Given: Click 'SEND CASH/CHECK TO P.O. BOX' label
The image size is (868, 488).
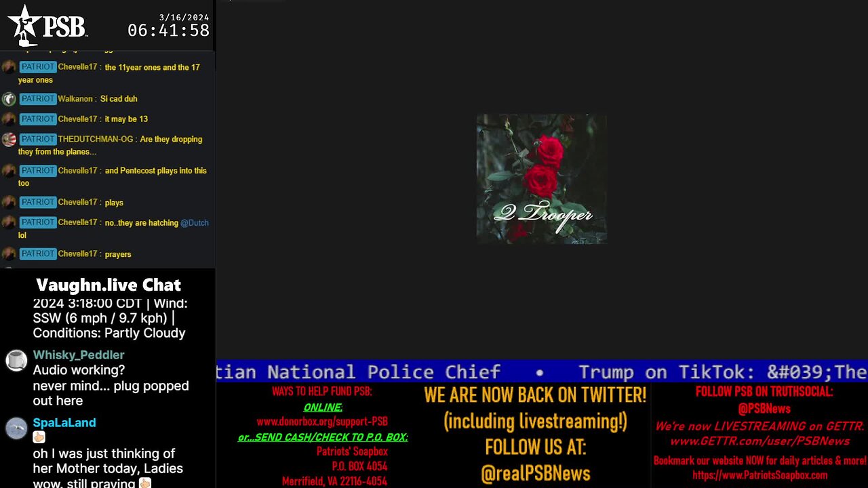Looking at the screenshot, I should [x=323, y=437].
